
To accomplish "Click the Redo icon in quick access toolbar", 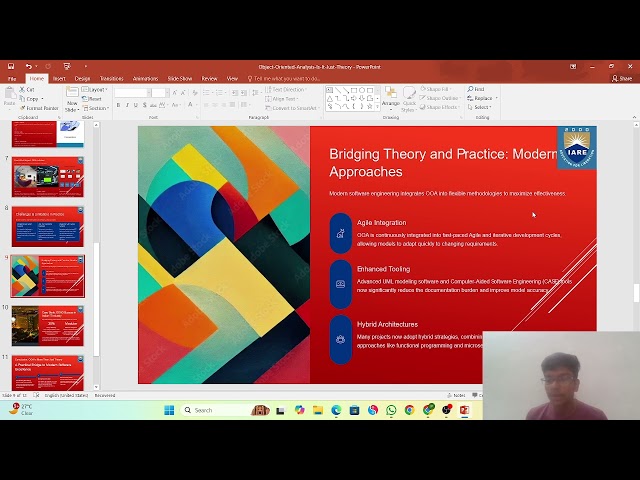I will [x=48, y=66].
